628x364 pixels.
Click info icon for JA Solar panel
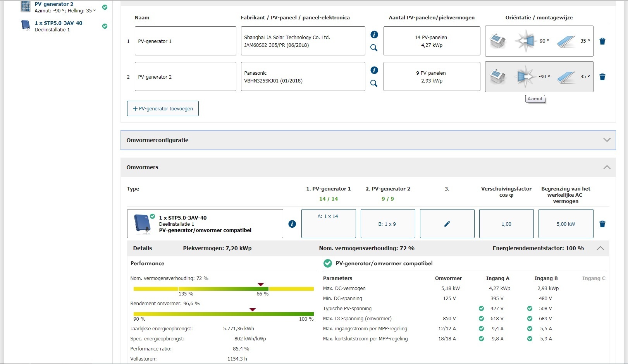pyautogui.click(x=374, y=34)
